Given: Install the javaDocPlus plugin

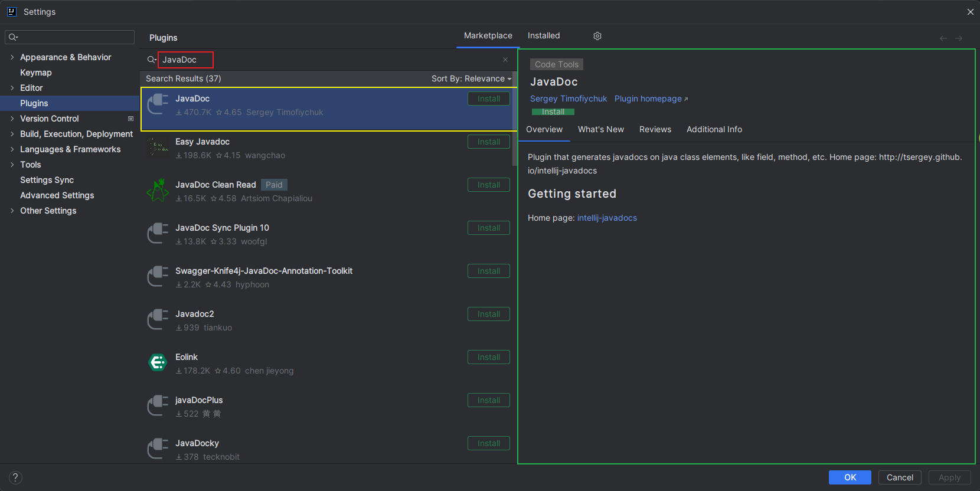Looking at the screenshot, I should pyautogui.click(x=489, y=400).
